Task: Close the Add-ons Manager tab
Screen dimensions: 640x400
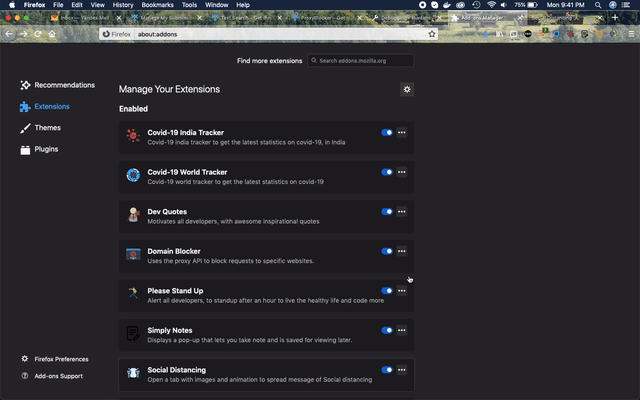Action: [x=520, y=18]
